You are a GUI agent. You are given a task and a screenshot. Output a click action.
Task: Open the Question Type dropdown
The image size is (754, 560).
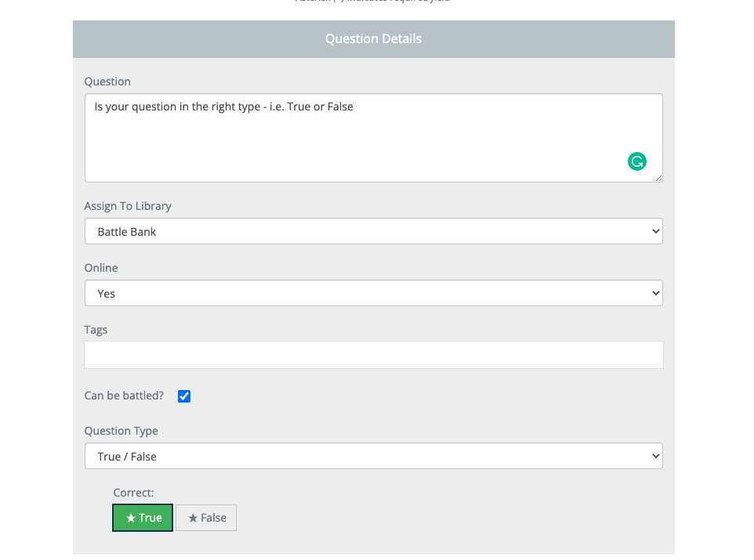point(373,457)
